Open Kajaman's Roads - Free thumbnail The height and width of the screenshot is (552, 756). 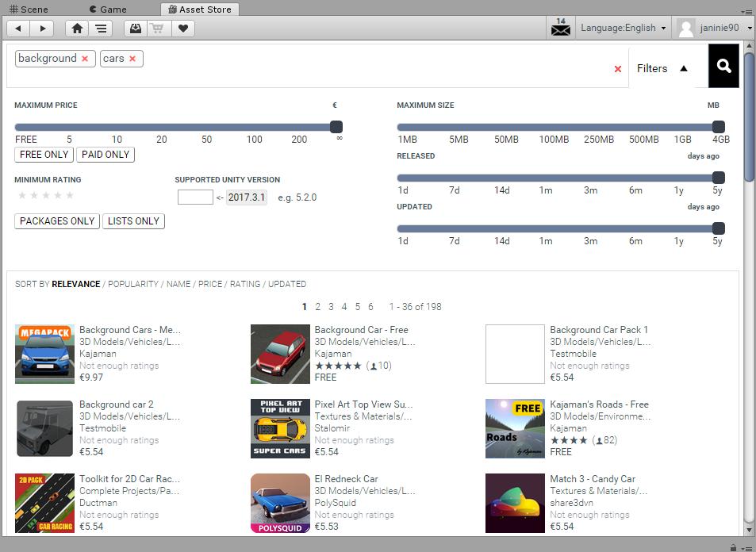515,428
